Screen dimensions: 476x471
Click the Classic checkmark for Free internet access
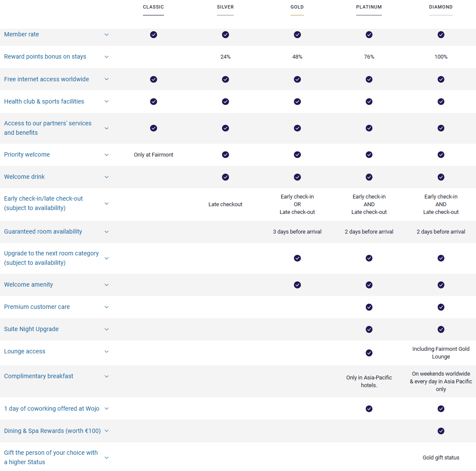click(x=153, y=79)
